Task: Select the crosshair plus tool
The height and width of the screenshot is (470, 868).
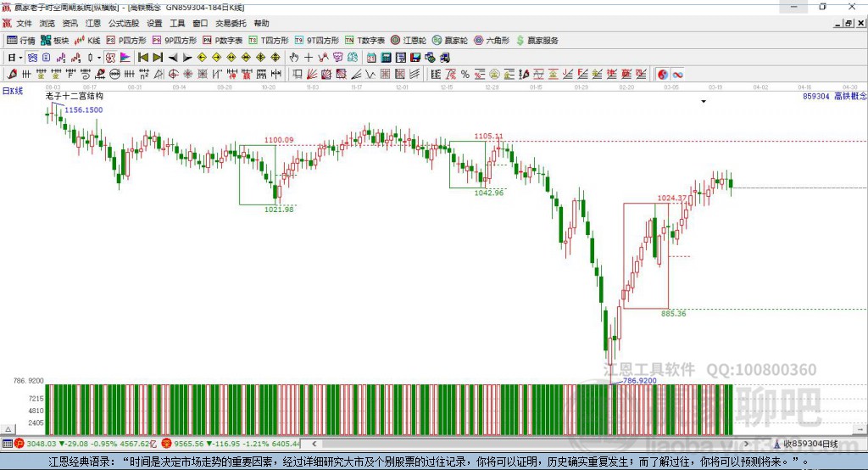Action: (309, 58)
